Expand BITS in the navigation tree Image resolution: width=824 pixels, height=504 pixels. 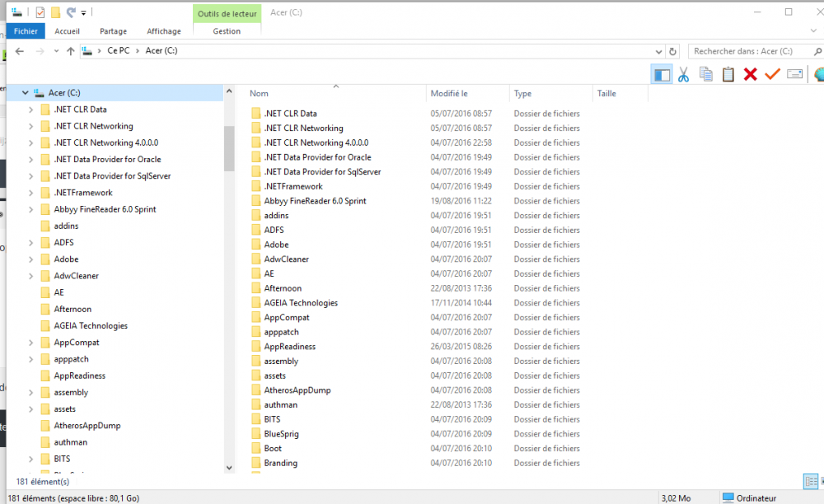pyautogui.click(x=30, y=459)
